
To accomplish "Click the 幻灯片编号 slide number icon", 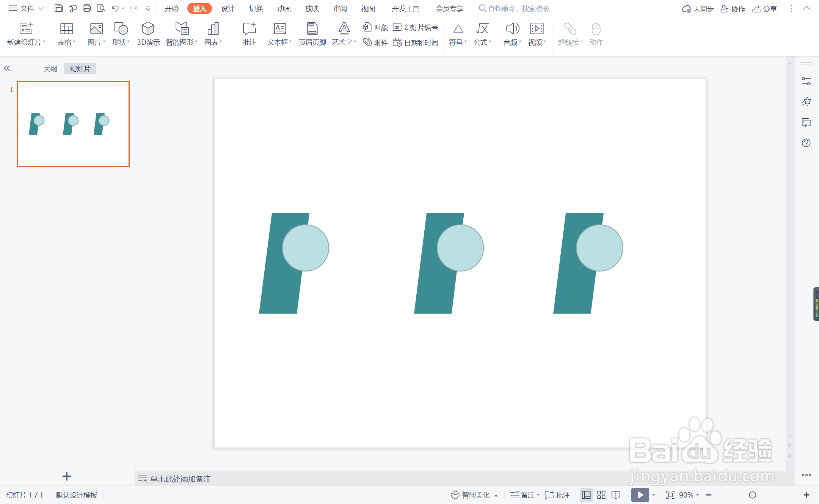I will [x=397, y=27].
